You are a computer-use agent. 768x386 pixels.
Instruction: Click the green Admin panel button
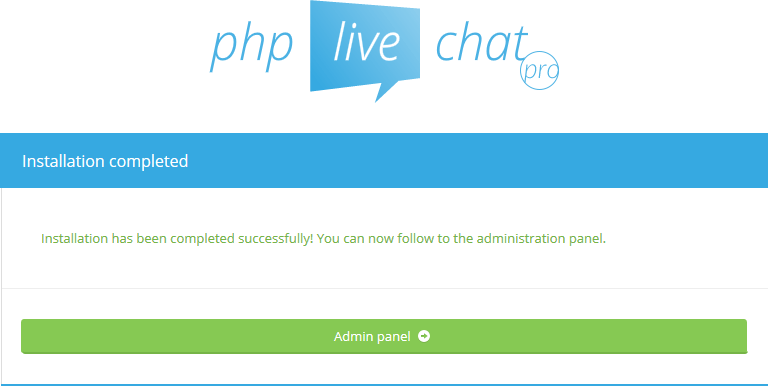coord(384,336)
